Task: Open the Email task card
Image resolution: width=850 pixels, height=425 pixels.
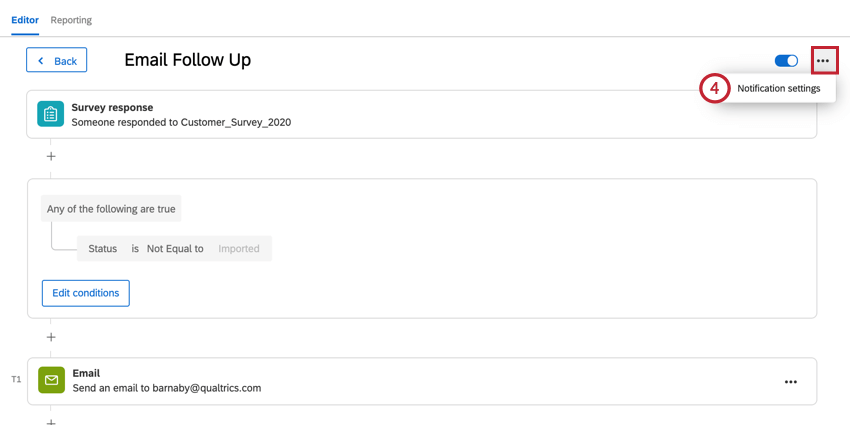Action: (x=400, y=381)
